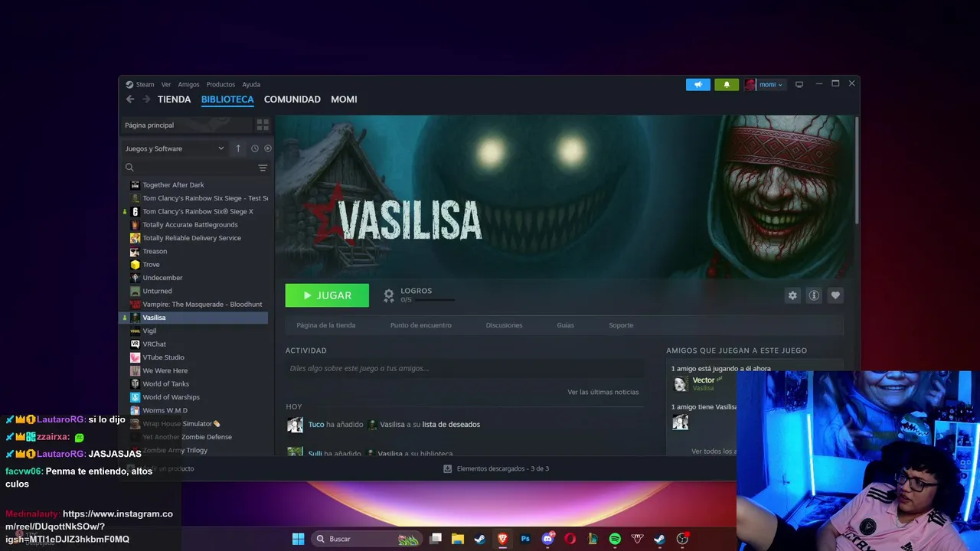Open advanced library filters icon

click(x=263, y=168)
